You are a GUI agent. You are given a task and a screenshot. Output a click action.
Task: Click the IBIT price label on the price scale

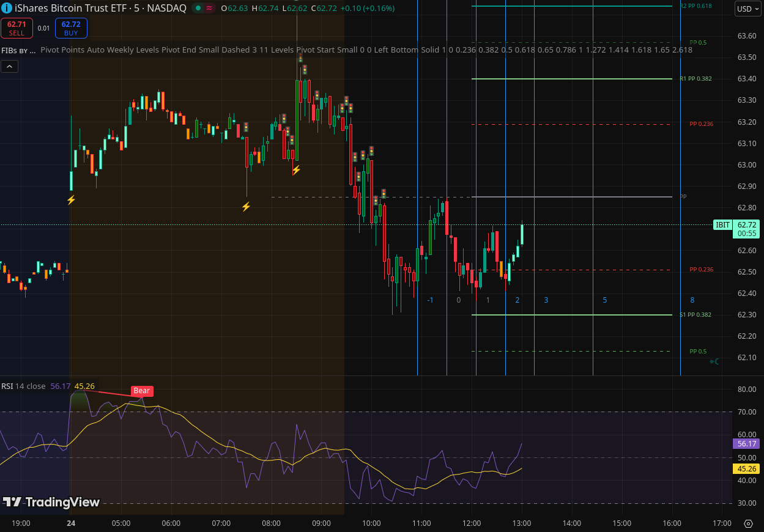click(x=723, y=225)
